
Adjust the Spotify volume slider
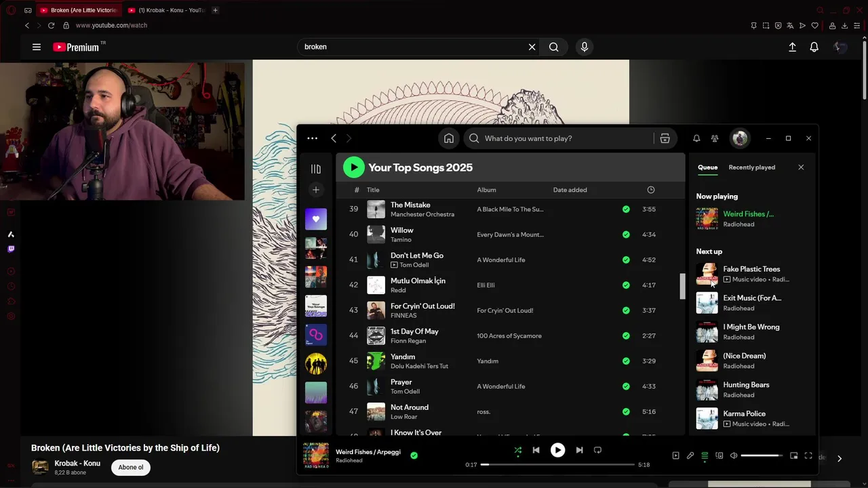click(762, 455)
